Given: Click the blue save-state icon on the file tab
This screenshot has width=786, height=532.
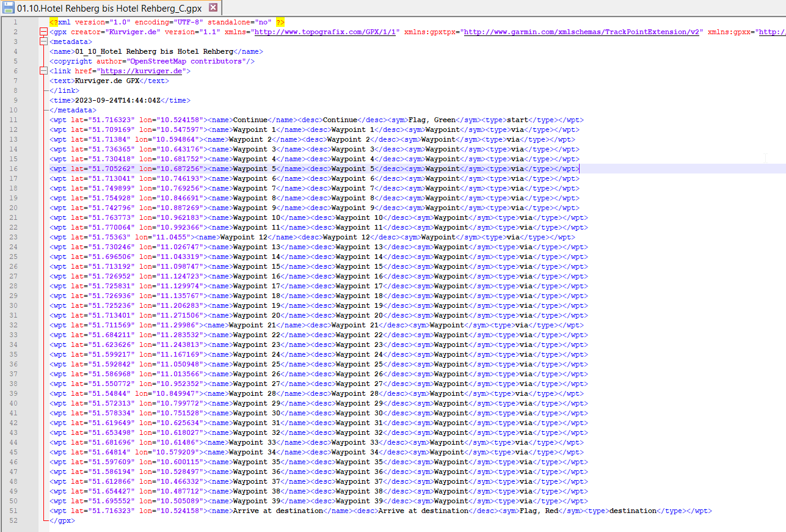Looking at the screenshot, I should [9, 8].
